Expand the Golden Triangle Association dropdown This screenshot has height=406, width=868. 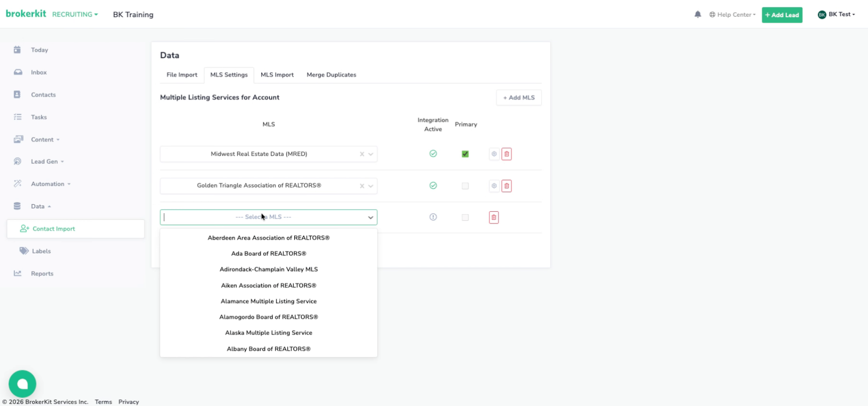[x=371, y=186]
